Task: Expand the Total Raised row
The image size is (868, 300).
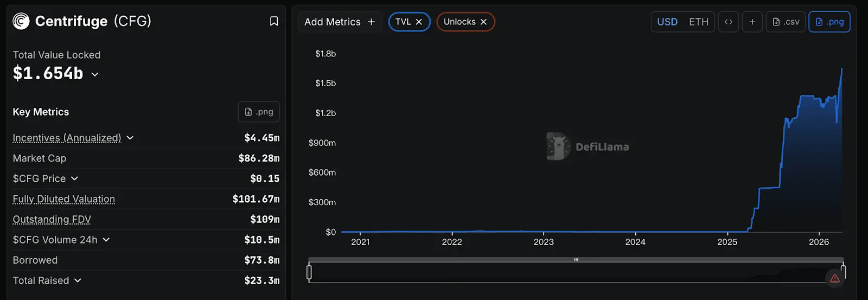Action: (78, 280)
